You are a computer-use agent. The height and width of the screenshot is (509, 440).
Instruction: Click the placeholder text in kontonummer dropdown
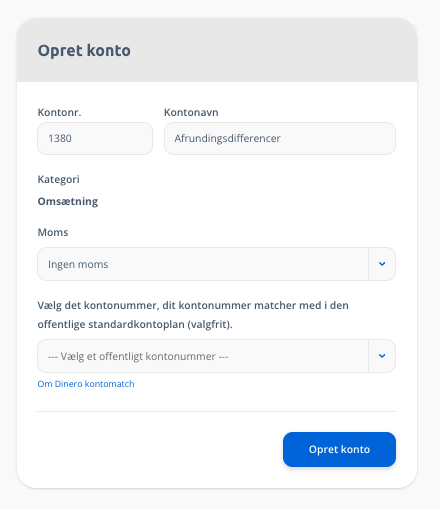(x=138, y=356)
